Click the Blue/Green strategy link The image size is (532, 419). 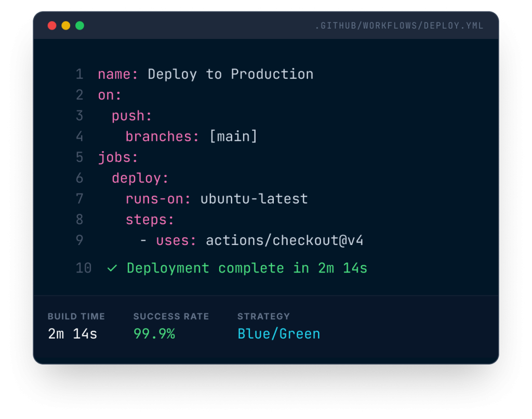279,334
